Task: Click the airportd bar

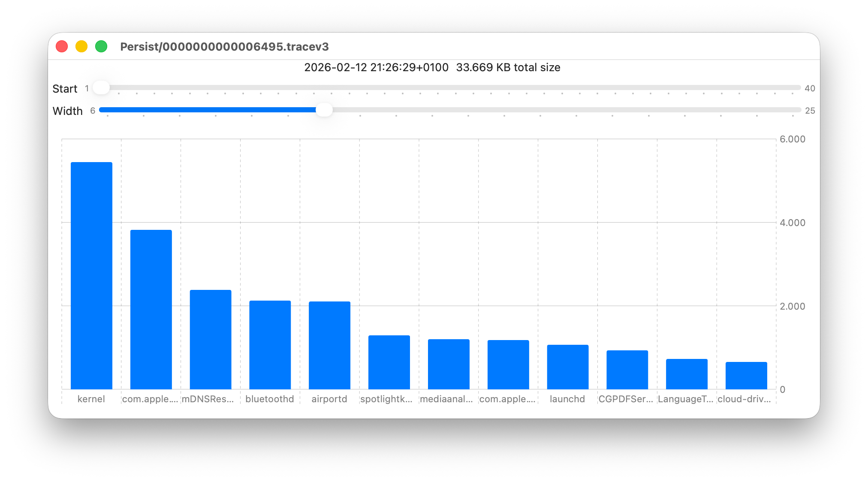Action: pyautogui.click(x=329, y=345)
